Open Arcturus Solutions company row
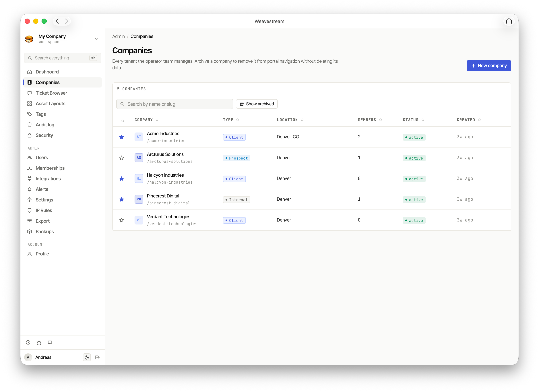 312,158
